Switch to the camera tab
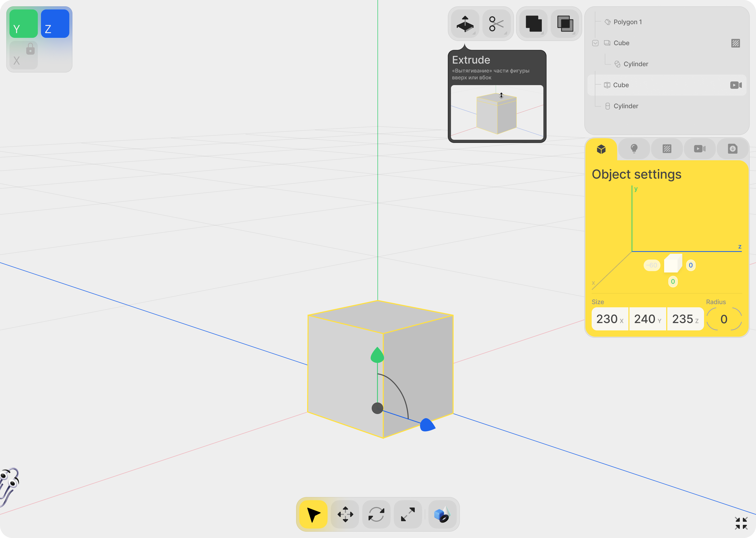 coord(700,149)
